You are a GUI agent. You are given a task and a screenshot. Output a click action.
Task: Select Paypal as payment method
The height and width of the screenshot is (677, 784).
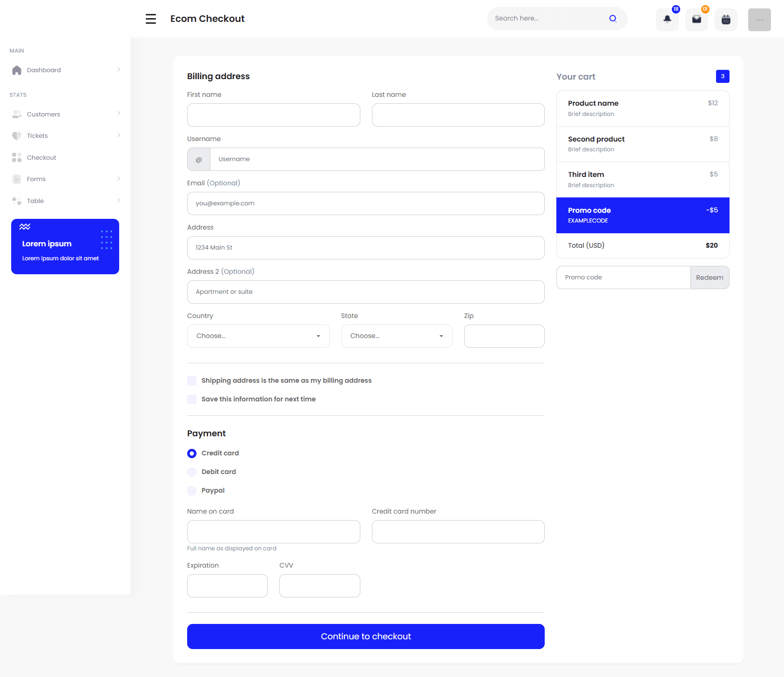coord(191,490)
